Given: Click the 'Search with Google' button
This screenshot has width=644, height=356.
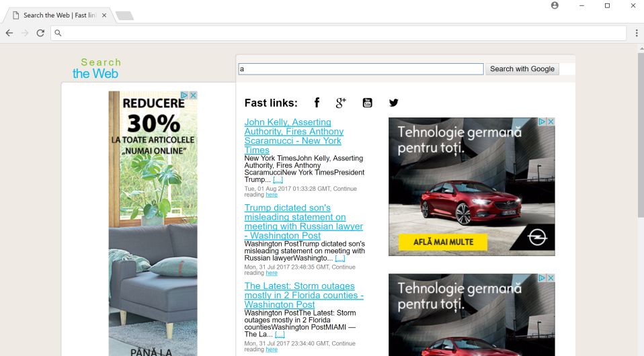Looking at the screenshot, I should pos(522,69).
